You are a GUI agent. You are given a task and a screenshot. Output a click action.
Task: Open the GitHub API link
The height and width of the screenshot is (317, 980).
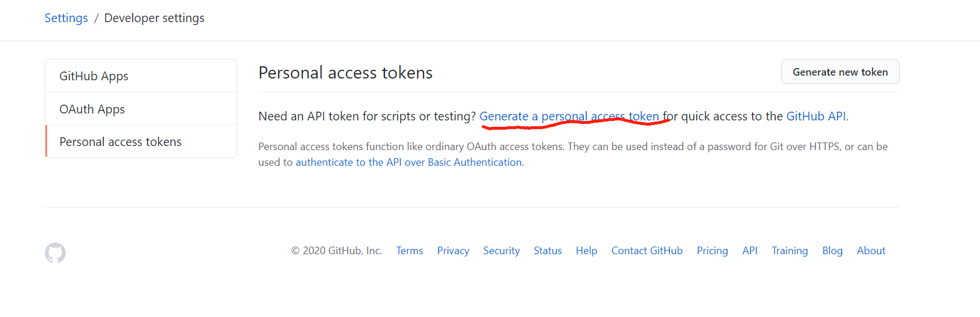coord(815,116)
